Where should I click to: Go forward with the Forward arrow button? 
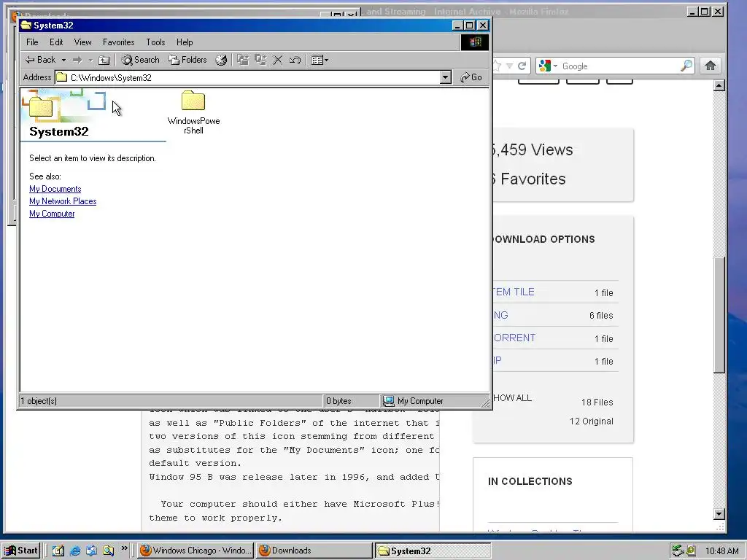pyautogui.click(x=77, y=60)
